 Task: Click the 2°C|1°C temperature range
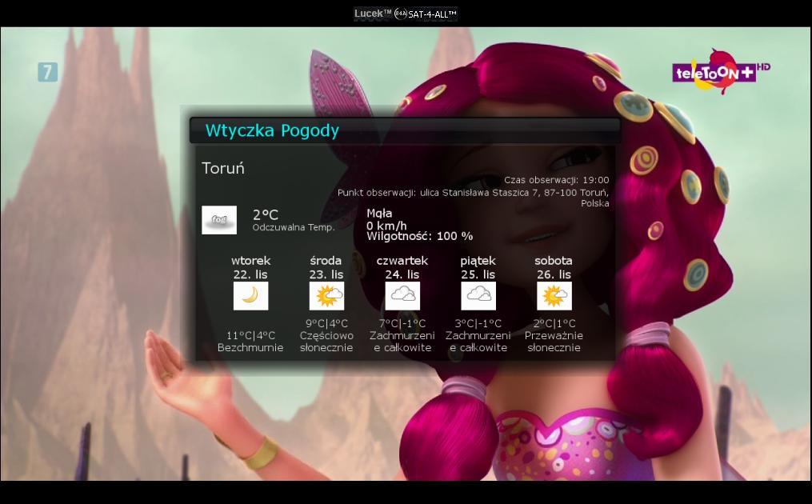click(554, 324)
